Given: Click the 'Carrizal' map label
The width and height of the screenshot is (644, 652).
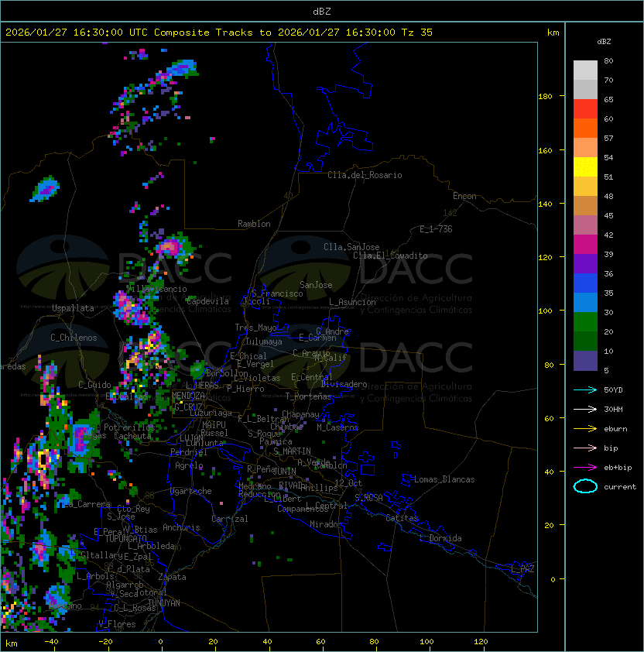Looking at the screenshot, I should pyautogui.click(x=230, y=519).
